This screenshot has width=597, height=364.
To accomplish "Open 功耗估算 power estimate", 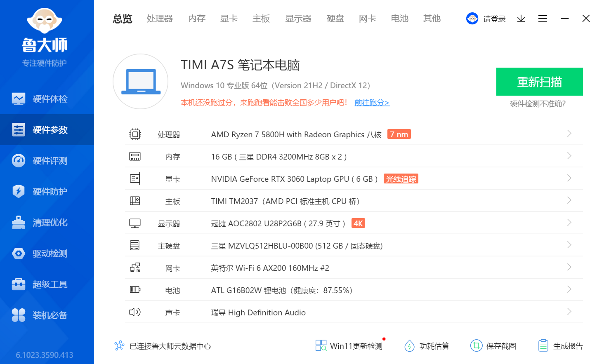I will click(x=427, y=346).
